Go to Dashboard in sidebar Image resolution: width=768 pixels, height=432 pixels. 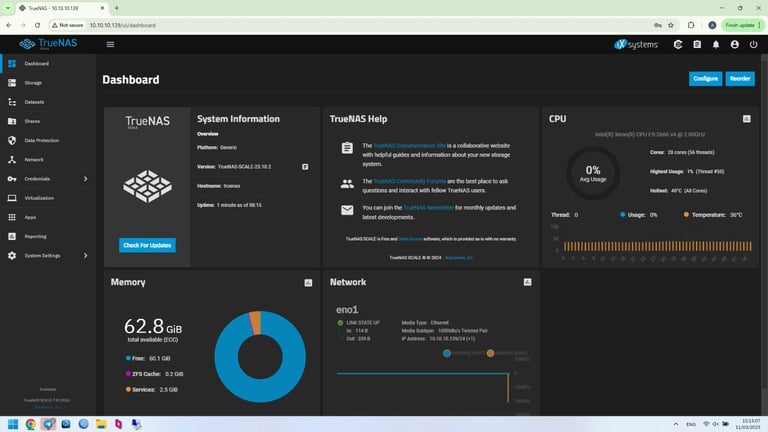click(x=48, y=64)
